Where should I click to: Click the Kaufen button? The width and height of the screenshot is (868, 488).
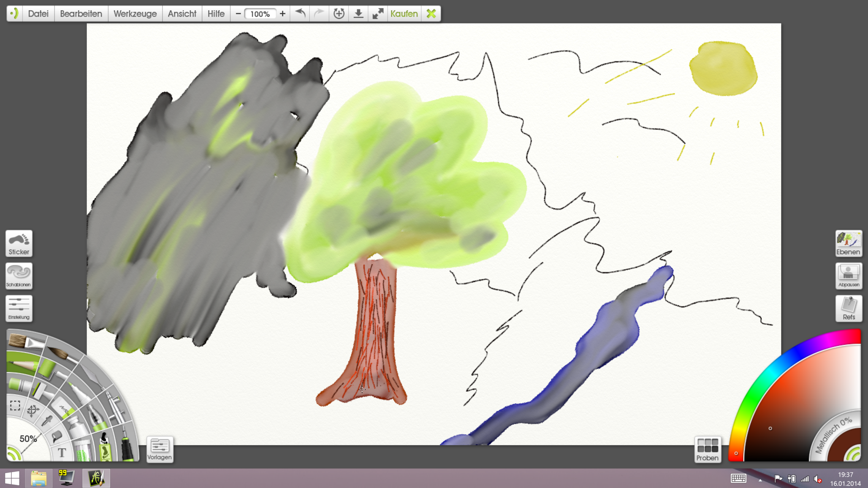[x=404, y=14]
